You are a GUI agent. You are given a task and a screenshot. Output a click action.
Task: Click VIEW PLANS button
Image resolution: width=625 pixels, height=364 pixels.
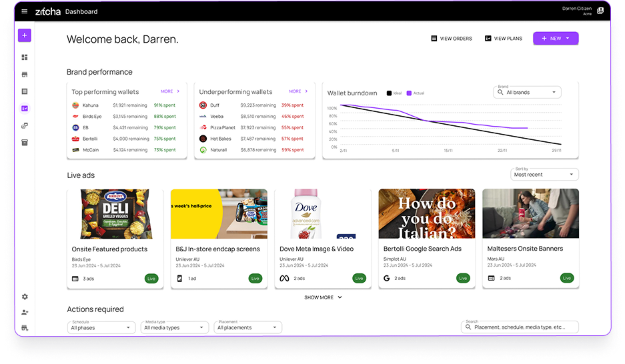point(504,39)
